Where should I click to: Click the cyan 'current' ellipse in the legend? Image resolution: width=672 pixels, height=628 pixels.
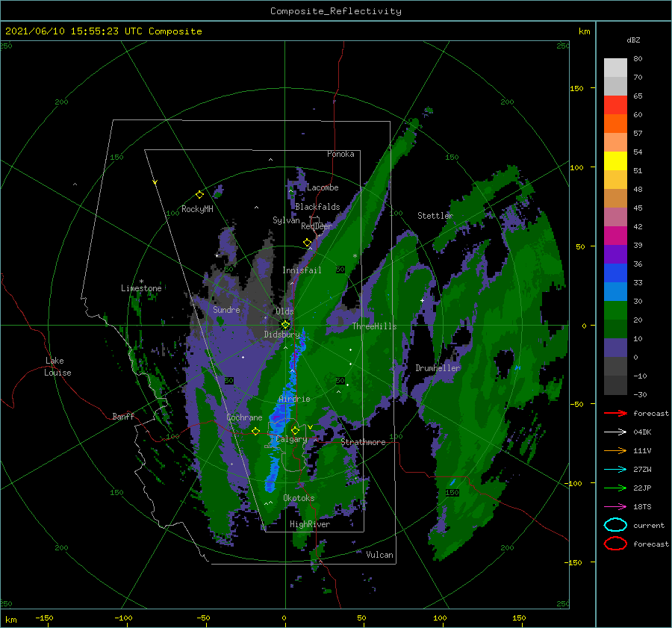(615, 525)
